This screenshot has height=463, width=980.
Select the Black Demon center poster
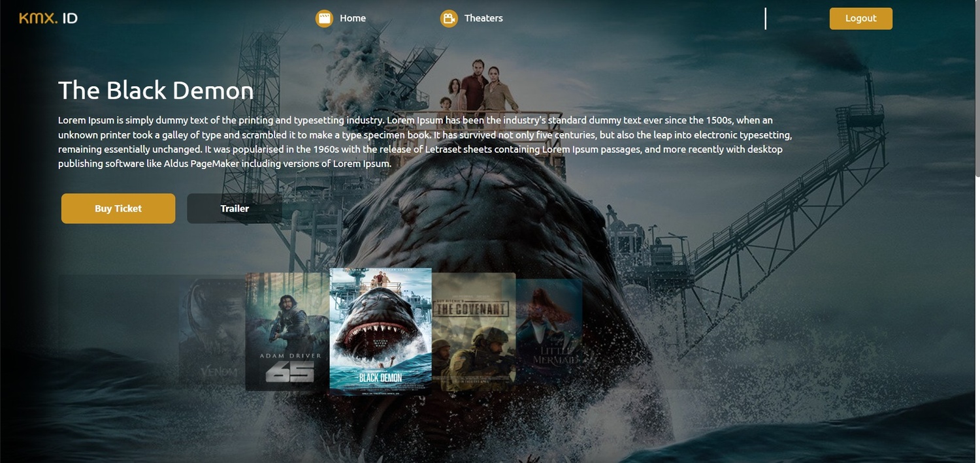(x=380, y=332)
